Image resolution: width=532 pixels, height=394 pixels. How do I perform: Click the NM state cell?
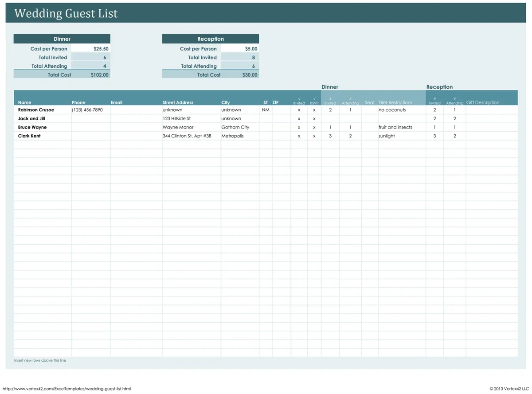[266, 110]
